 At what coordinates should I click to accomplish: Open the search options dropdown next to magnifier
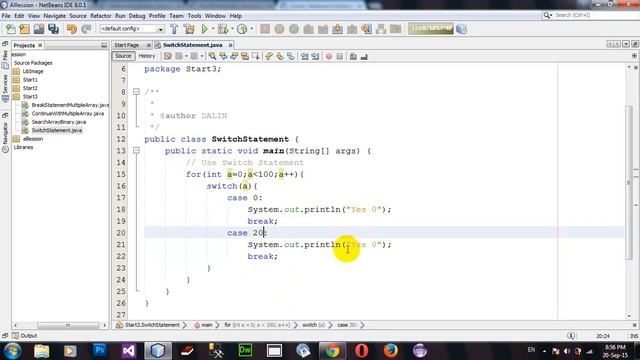[551, 15]
